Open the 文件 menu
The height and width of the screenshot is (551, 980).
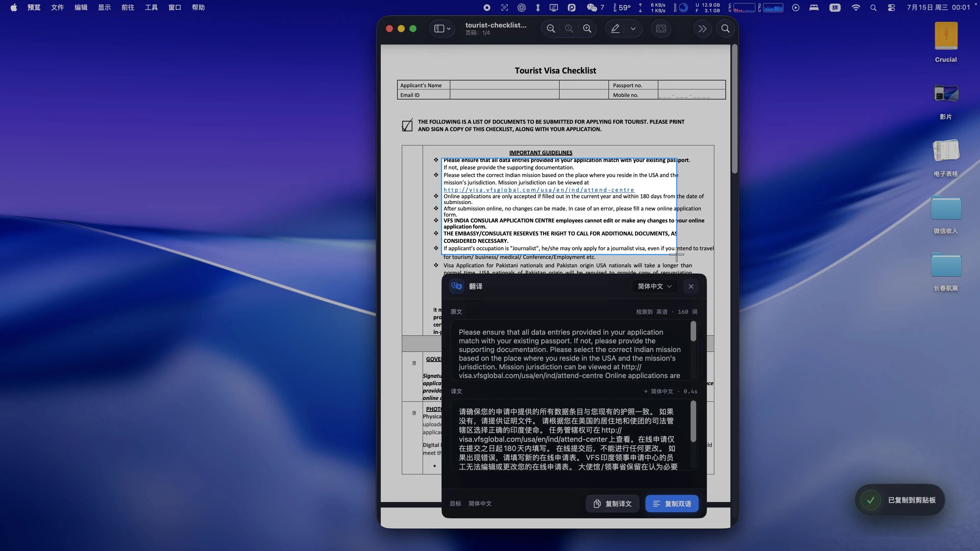(x=57, y=7)
